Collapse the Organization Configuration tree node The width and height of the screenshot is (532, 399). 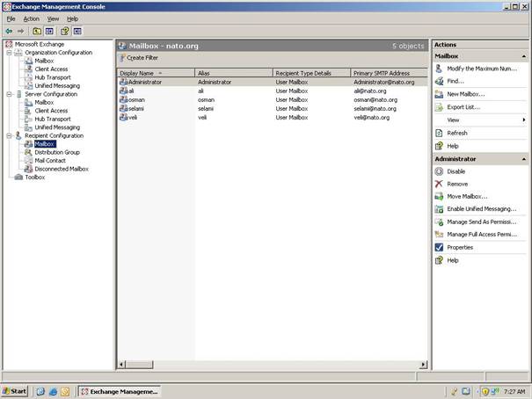(8, 52)
